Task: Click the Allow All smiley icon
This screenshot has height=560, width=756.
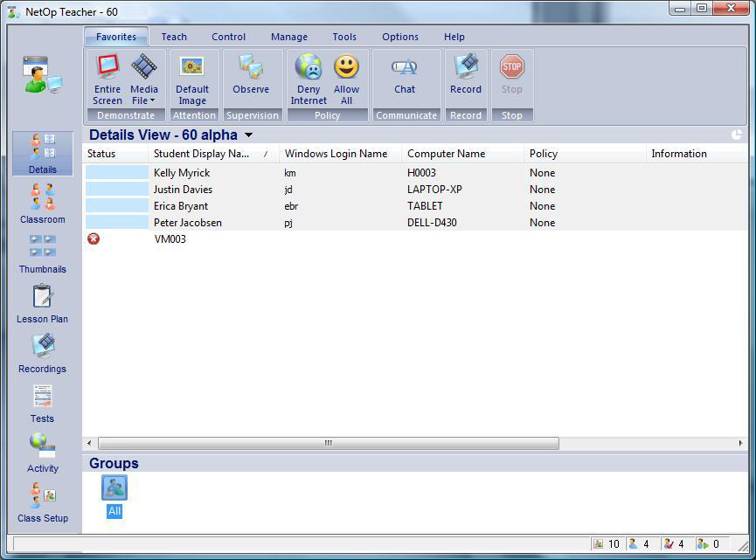Action: pyautogui.click(x=346, y=66)
